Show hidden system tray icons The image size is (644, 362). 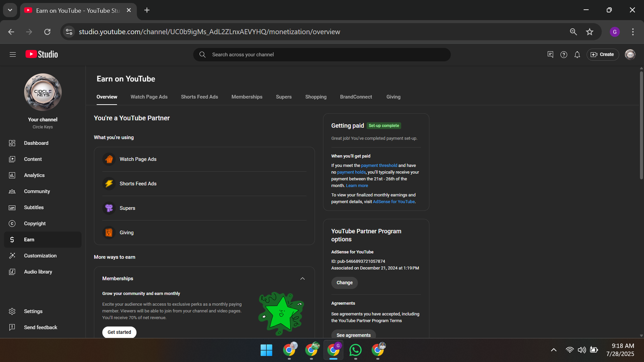[554, 350]
